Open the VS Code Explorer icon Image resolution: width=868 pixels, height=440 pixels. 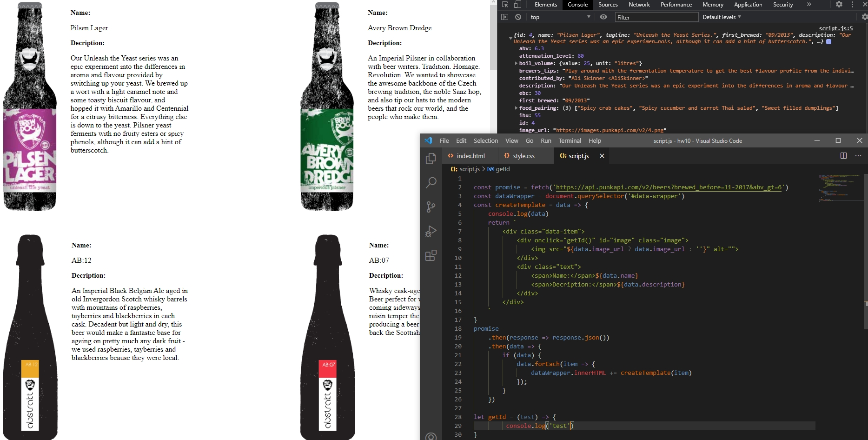tap(431, 159)
